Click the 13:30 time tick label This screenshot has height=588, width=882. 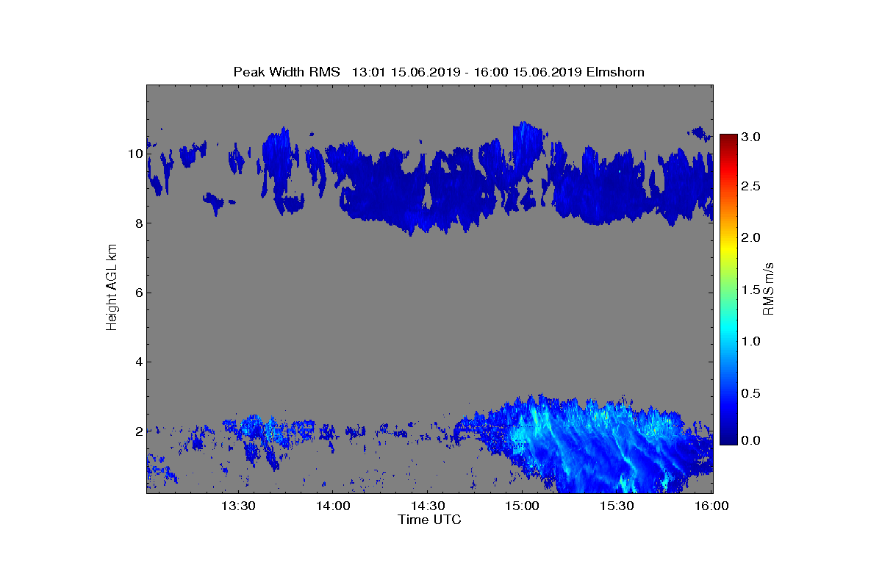[237, 506]
